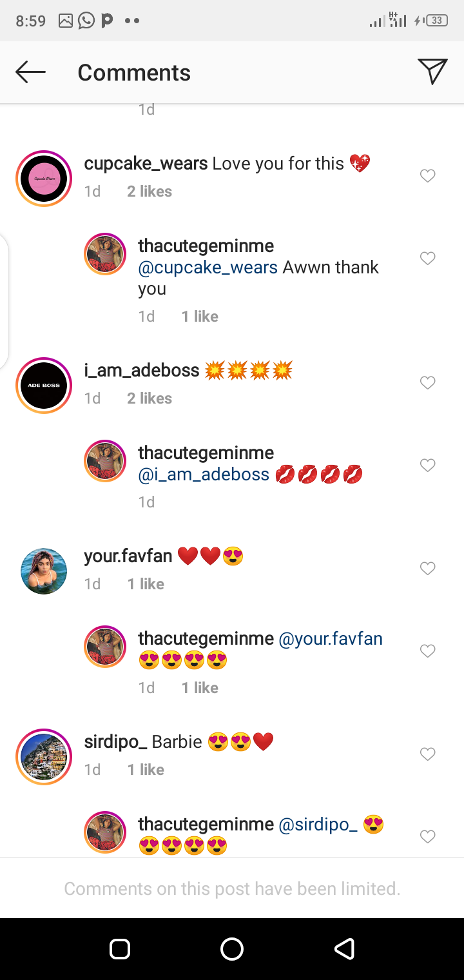Tap the @cupcake_wears mention link
Viewport: 464px width, 980px height.
coord(208,268)
